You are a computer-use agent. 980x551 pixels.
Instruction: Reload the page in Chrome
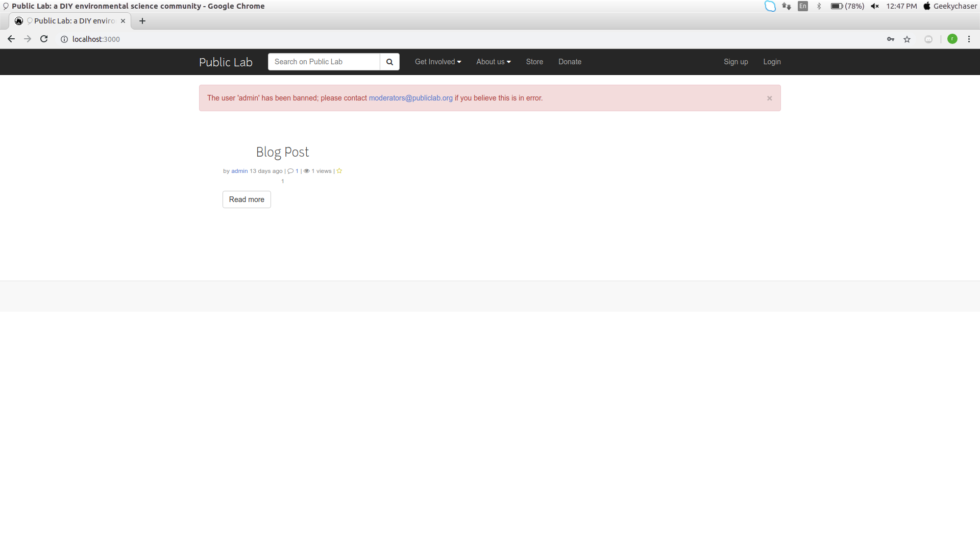pos(44,39)
